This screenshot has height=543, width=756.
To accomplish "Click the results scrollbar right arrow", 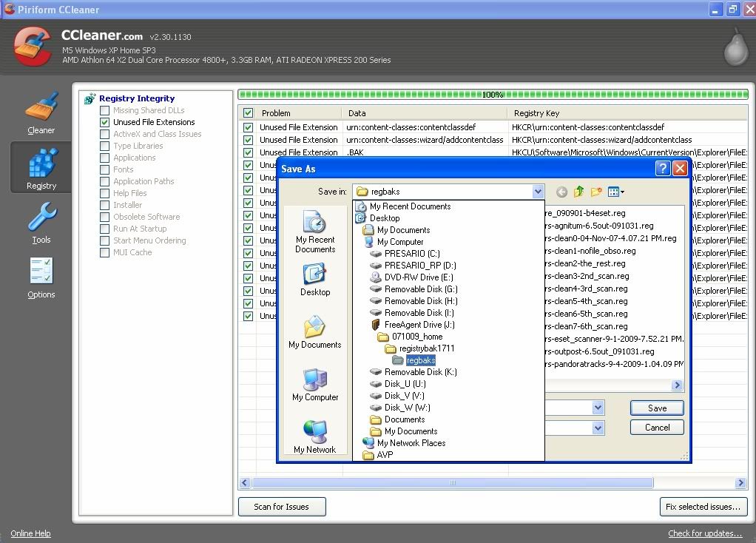I will [740, 483].
